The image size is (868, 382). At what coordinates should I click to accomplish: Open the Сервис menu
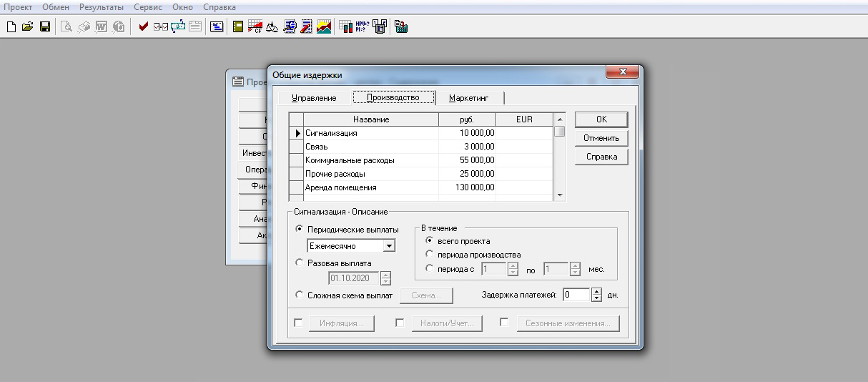149,6
